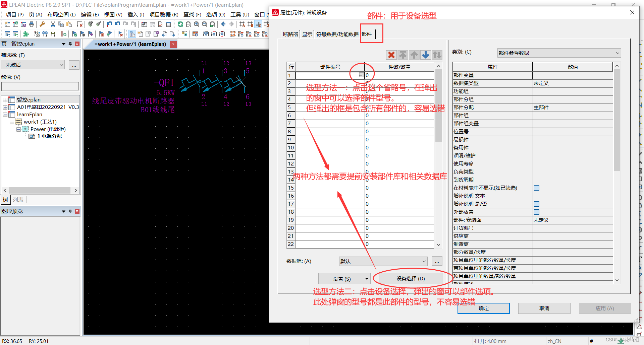Click the 设置 (S) button
Viewport: 644px width, 345px height.
click(x=341, y=279)
